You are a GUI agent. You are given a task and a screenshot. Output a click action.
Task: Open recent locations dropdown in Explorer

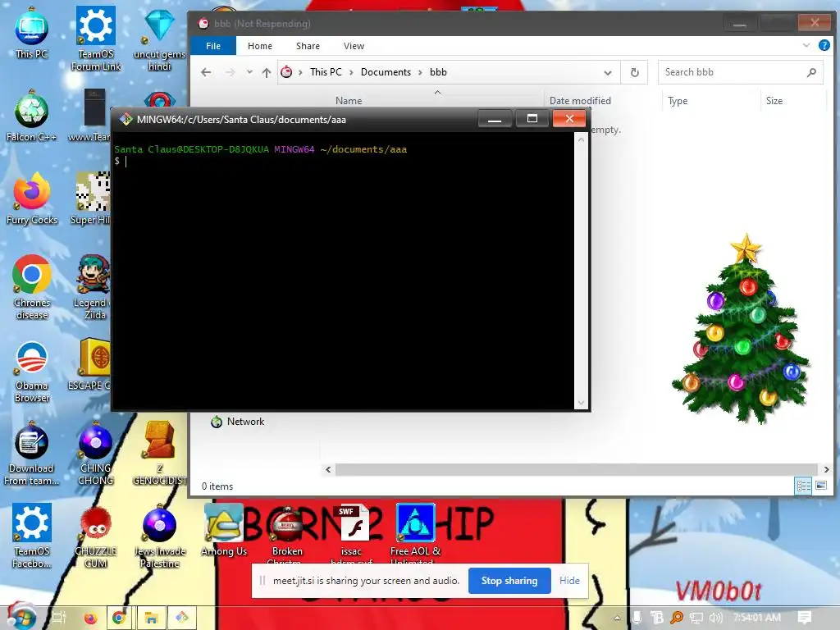pos(249,72)
